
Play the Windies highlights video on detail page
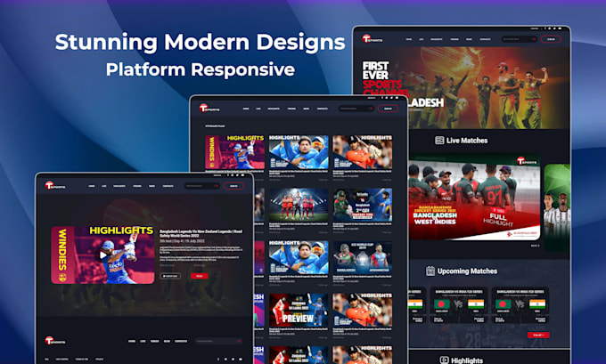pos(102,255)
